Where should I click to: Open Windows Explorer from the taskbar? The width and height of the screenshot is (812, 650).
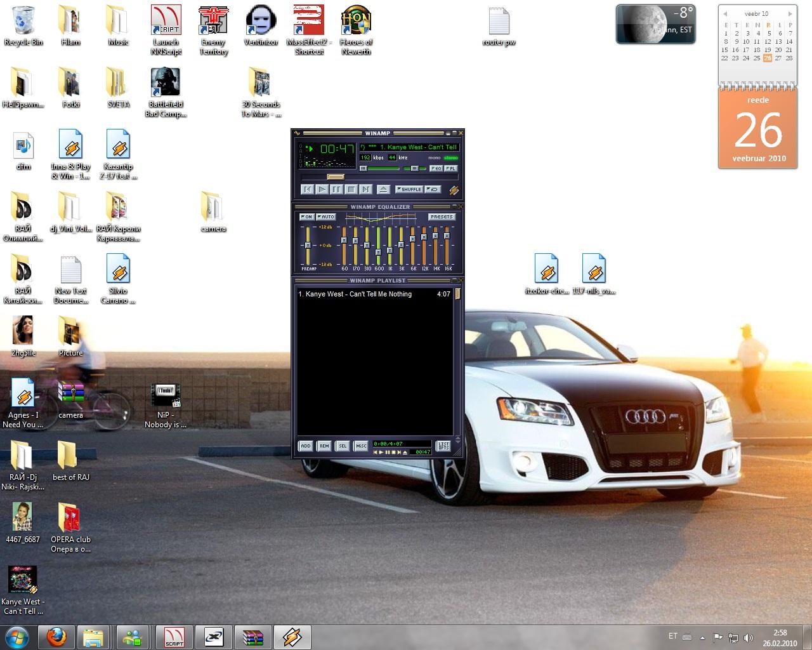click(94, 637)
